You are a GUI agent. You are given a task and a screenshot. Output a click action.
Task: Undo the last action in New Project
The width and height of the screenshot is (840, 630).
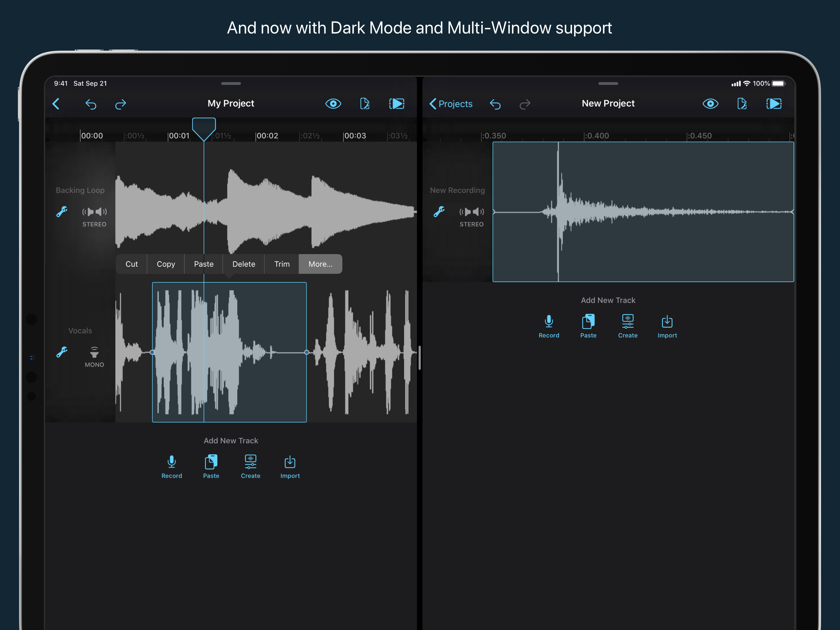click(495, 104)
